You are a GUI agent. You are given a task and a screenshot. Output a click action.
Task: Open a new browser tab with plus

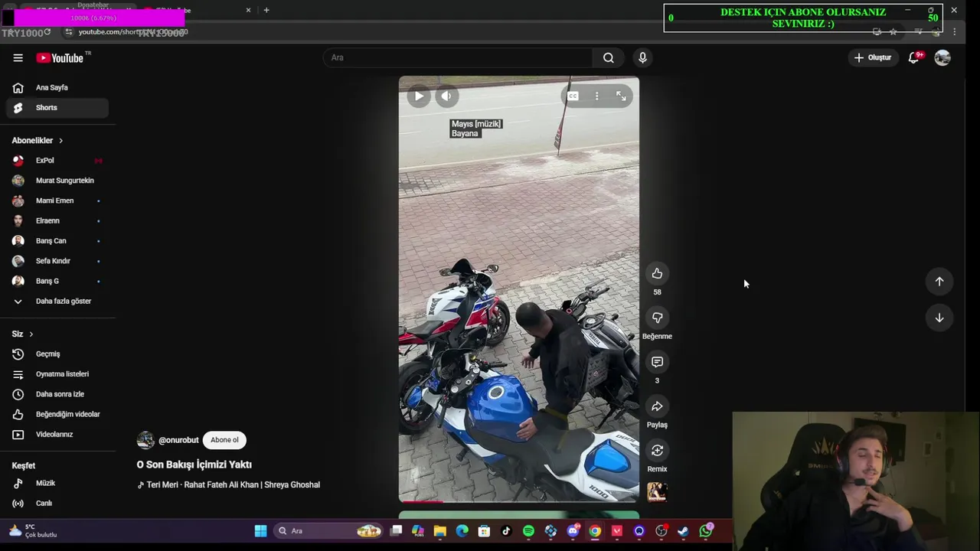(x=266, y=10)
